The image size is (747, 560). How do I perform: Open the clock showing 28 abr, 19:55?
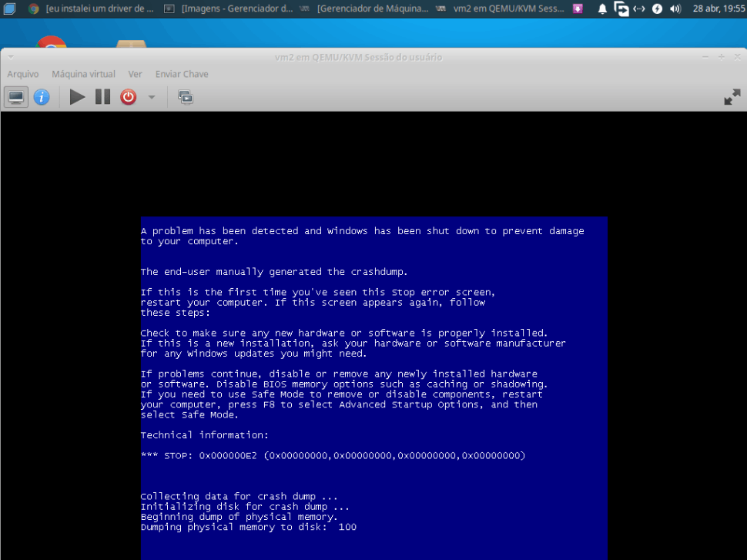point(719,8)
